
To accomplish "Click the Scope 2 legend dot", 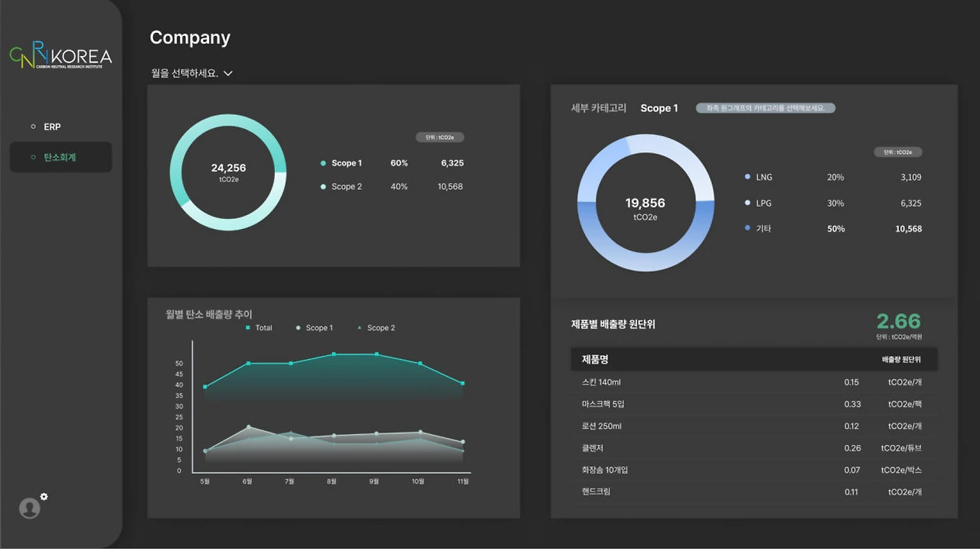I will pos(323,187).
